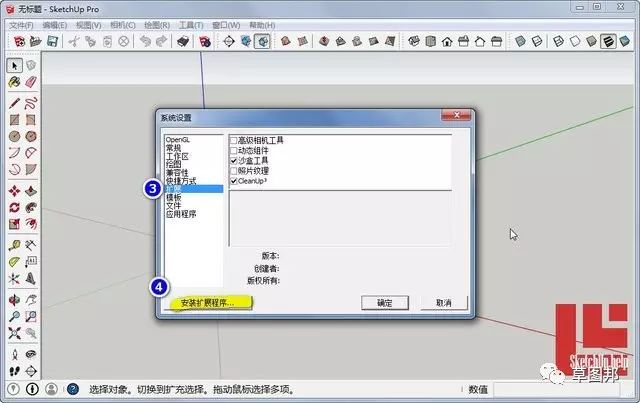This screenshot has width=640, height=403.
Task: Pick the Paint Bucket tool
Action: (15, 82)
